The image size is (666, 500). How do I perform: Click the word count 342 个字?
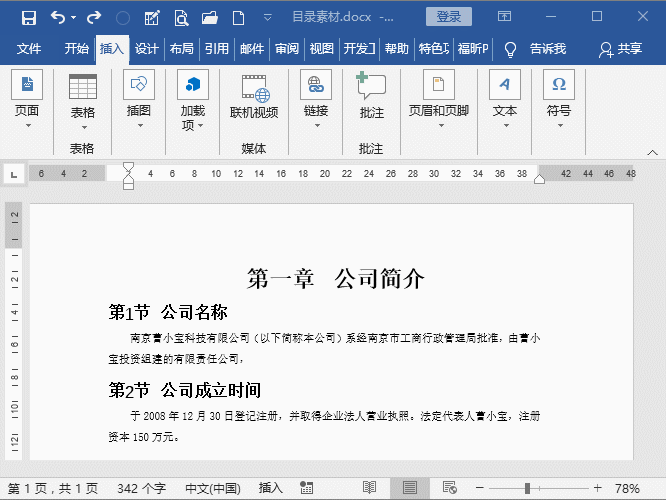pos(141,489)
